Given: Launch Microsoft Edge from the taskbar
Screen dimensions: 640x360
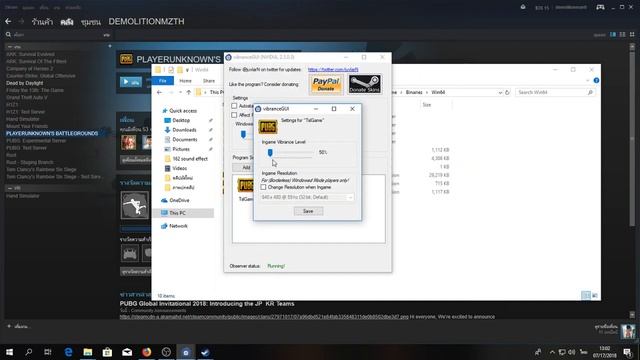Looking at the screenshot, I should [68, 352].
